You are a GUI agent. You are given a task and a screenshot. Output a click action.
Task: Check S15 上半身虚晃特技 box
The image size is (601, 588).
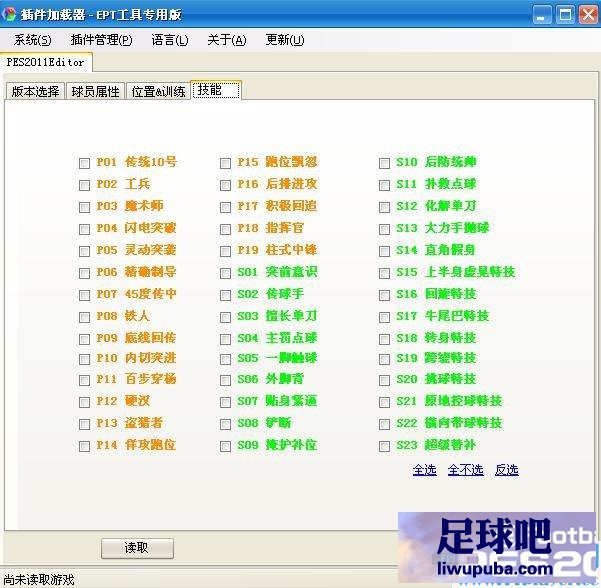point(384,273)
